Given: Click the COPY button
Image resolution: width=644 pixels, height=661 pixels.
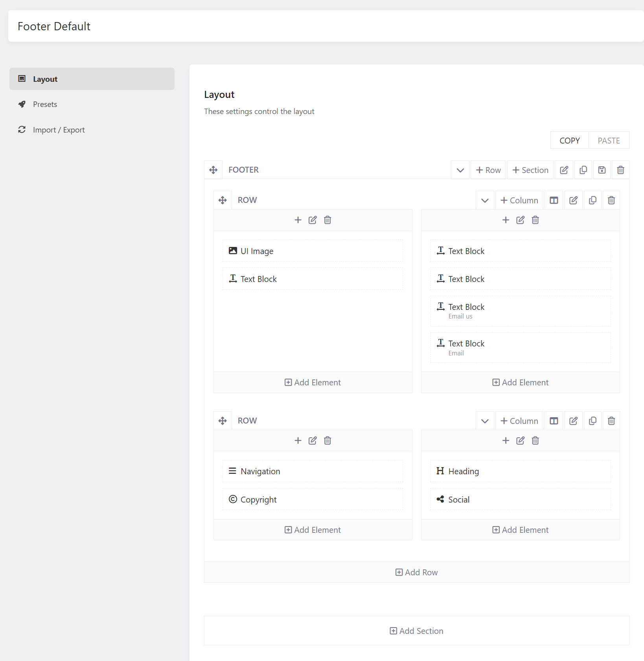Looking at the screenshot, I should pos(569,140).
